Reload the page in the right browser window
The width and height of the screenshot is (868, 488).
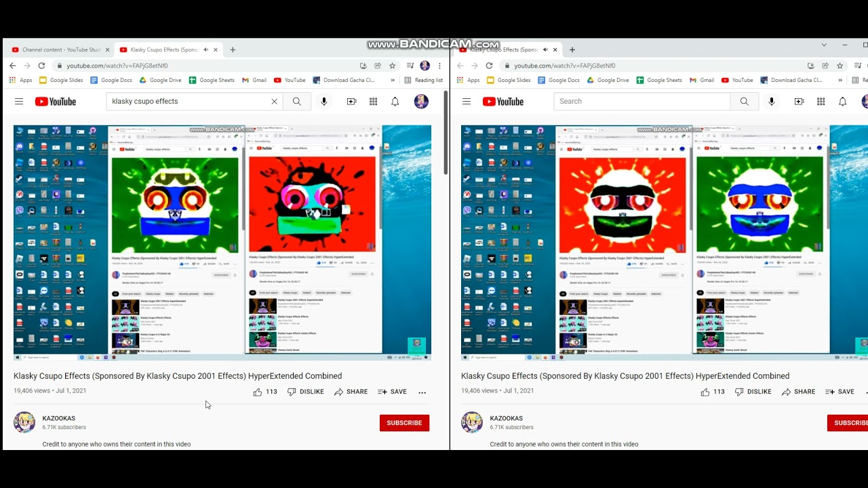[x=489, y=66]
